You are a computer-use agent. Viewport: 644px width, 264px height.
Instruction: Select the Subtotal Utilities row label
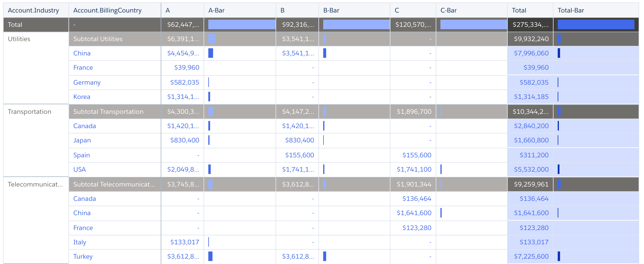(x=98, y=39)
